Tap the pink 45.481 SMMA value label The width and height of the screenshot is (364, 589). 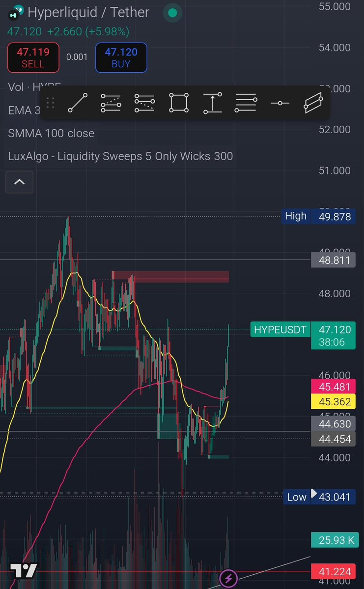[333, 387]
